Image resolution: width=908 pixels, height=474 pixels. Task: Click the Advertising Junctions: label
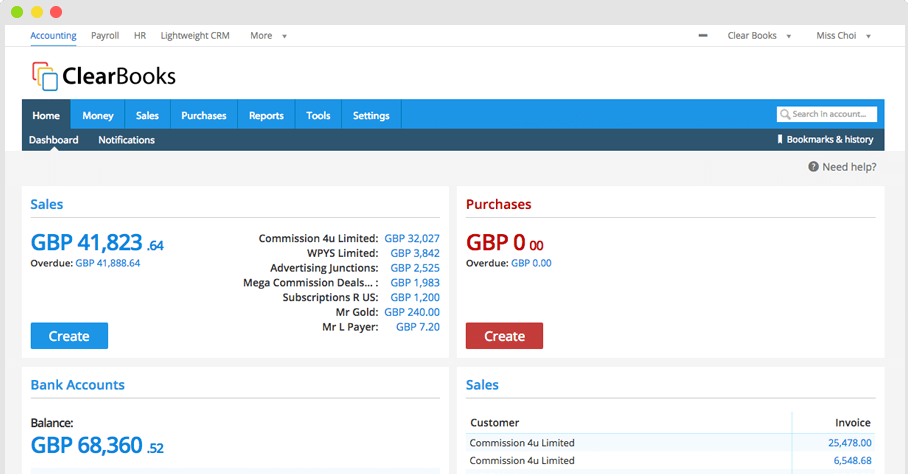(x=324, y=268)
